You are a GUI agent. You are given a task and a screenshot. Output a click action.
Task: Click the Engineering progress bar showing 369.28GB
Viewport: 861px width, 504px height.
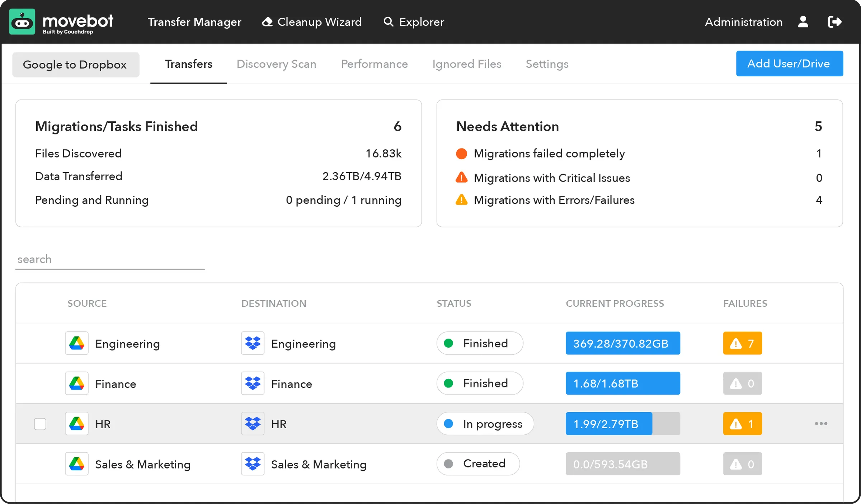623,343
